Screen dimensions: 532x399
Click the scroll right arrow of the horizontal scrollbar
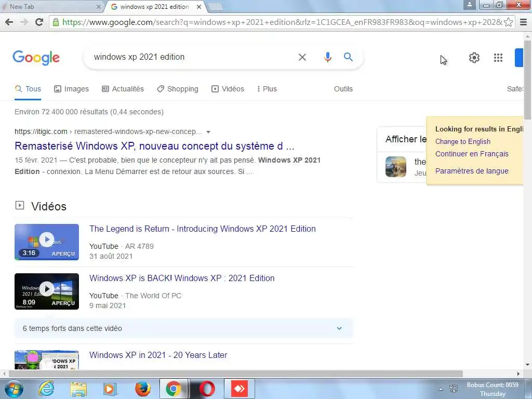click(x=518, y=374)
